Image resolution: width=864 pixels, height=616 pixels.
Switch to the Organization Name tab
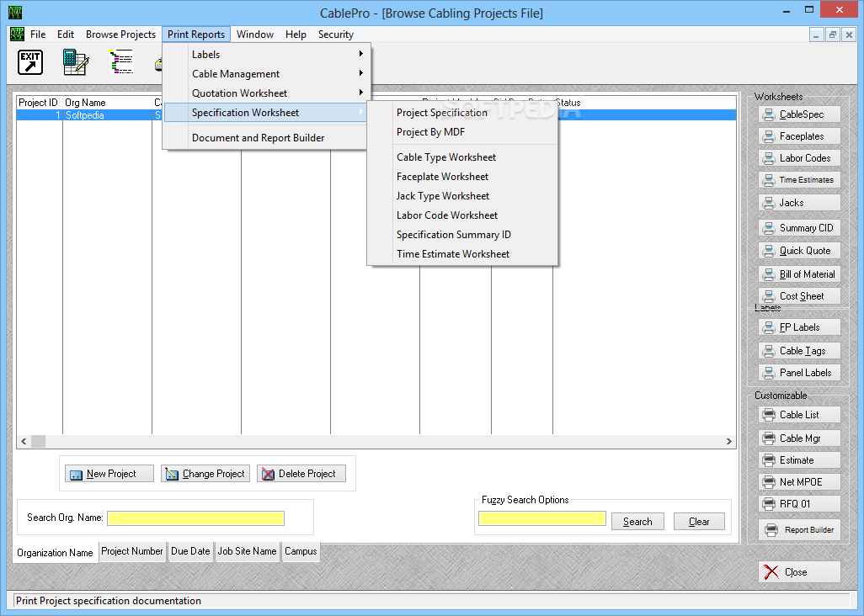tap(55, 552)
